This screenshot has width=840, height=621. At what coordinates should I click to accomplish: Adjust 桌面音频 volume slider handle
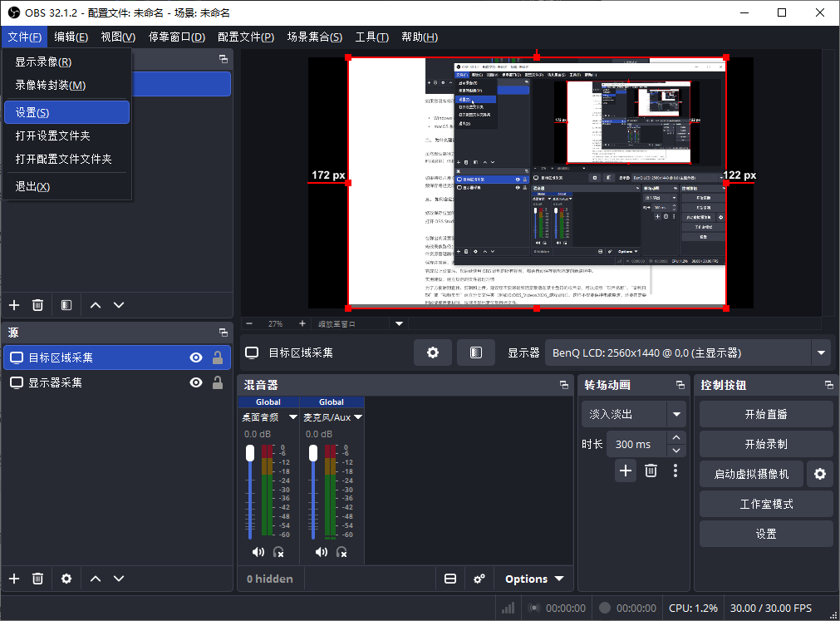click(x=250, y=453)
